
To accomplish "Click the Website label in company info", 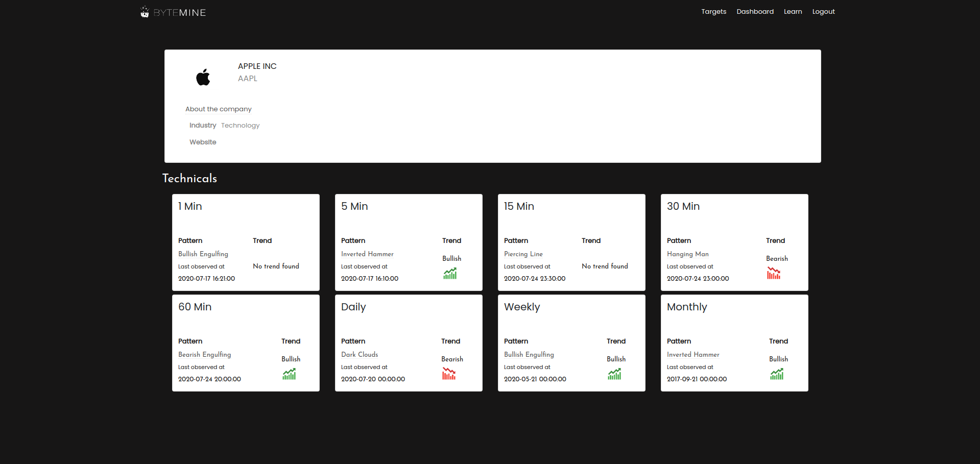I will pos(203,142).
